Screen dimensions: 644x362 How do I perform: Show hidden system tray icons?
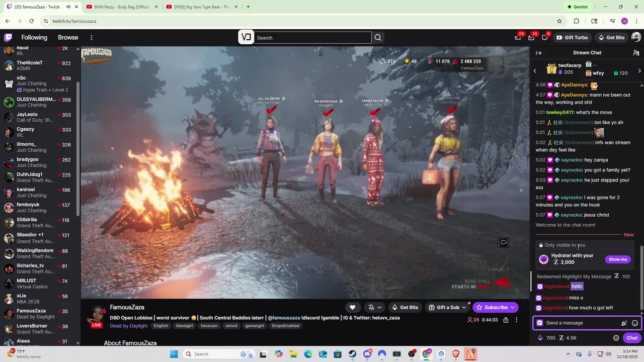568,354
